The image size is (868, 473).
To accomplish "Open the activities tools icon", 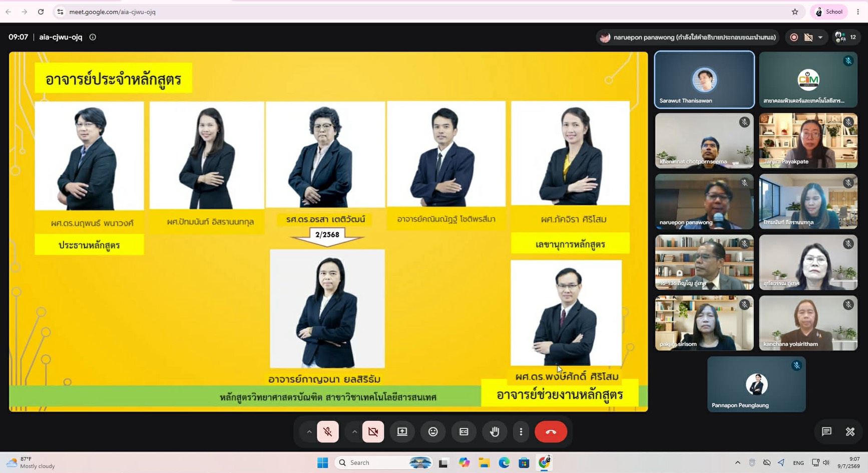I will (x=850, y=431).
